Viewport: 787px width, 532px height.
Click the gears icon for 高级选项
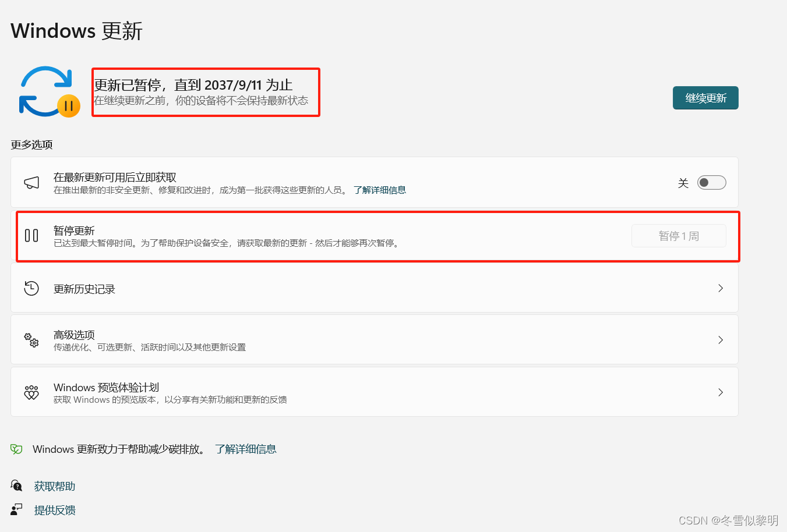(31, 340)
